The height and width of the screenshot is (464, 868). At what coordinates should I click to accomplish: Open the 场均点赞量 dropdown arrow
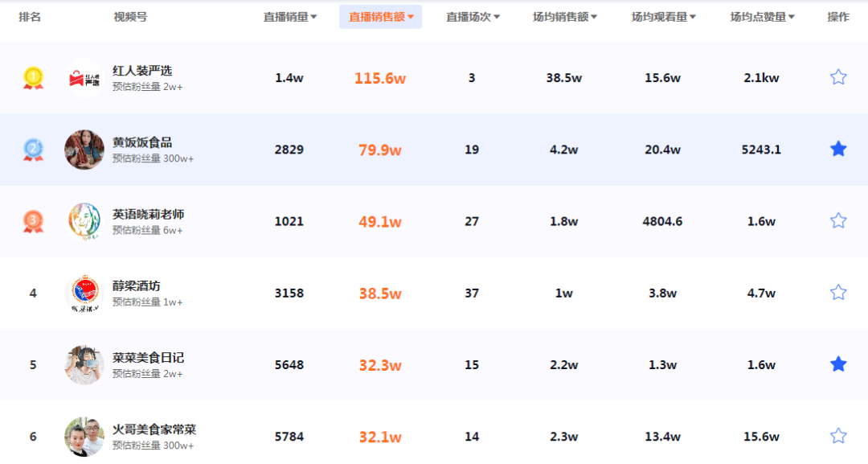759,15
